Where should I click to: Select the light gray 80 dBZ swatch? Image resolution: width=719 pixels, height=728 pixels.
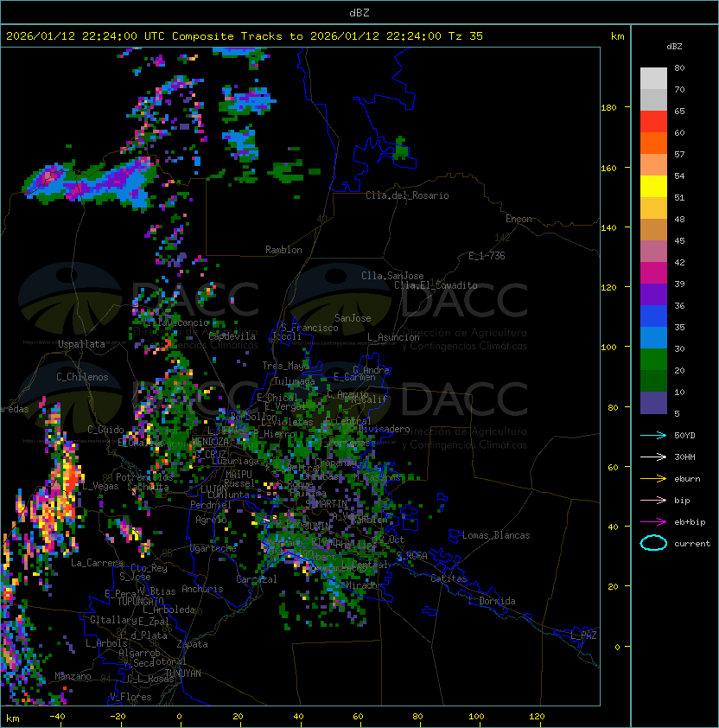(653, 78)
